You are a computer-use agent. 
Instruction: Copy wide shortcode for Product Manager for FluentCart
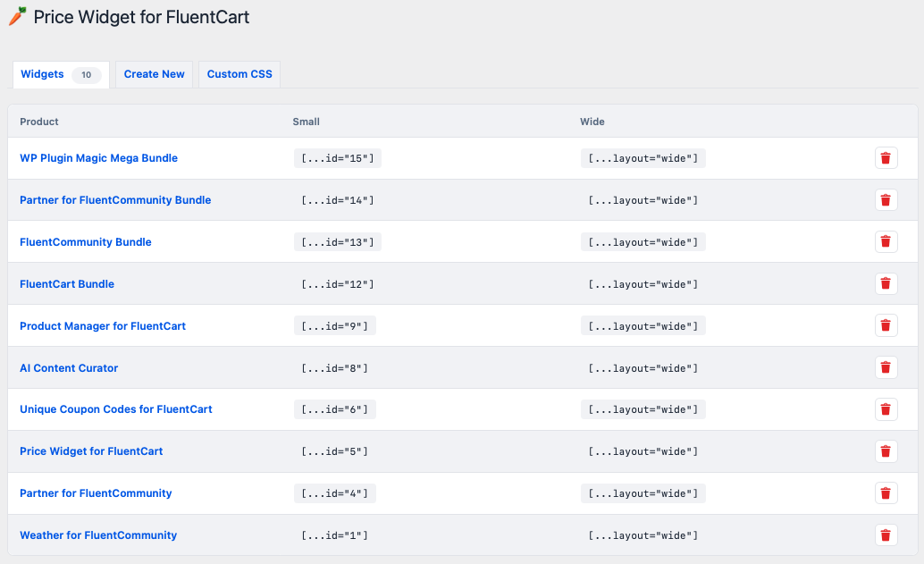point(643,326)
